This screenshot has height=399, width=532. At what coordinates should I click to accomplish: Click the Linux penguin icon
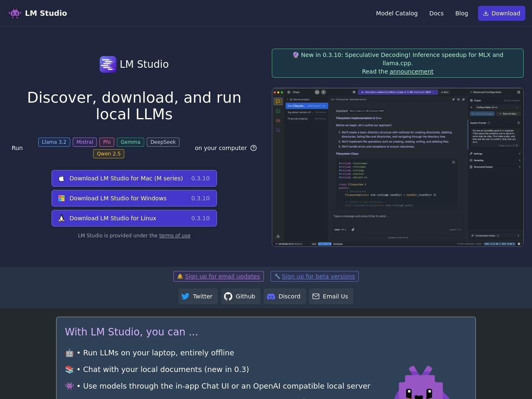click(x=62, y=218)
